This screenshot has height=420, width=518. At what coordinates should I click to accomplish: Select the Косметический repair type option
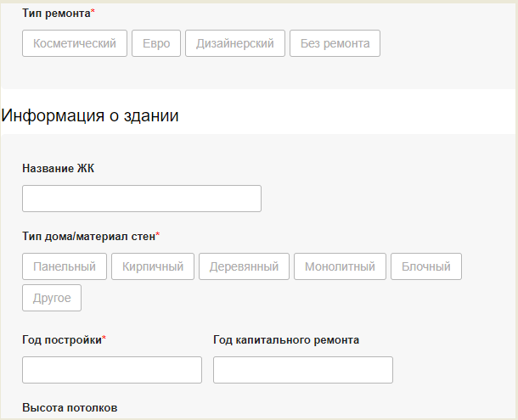(75, 43)
